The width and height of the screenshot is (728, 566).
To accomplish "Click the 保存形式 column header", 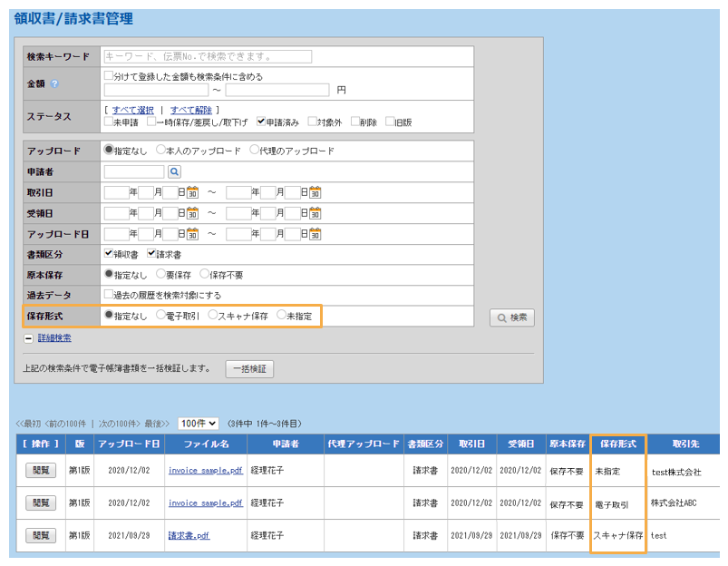I will [617, 444].
